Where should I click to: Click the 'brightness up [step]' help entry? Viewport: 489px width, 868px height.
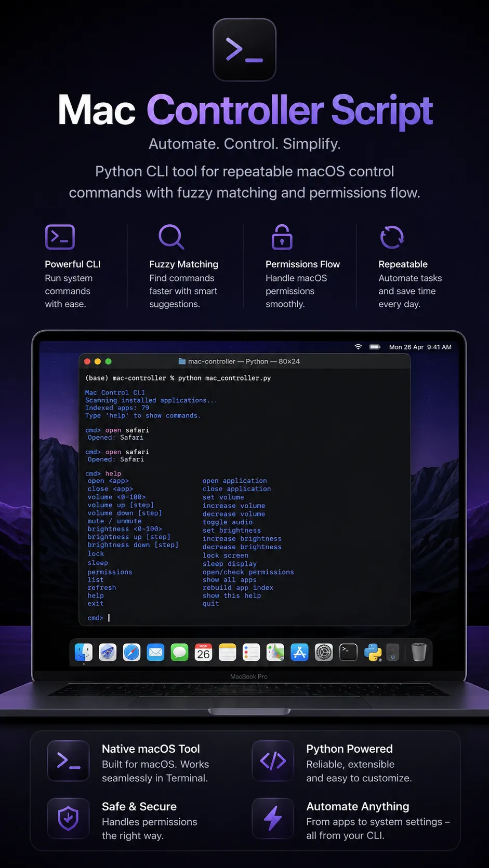click(129, 537)
